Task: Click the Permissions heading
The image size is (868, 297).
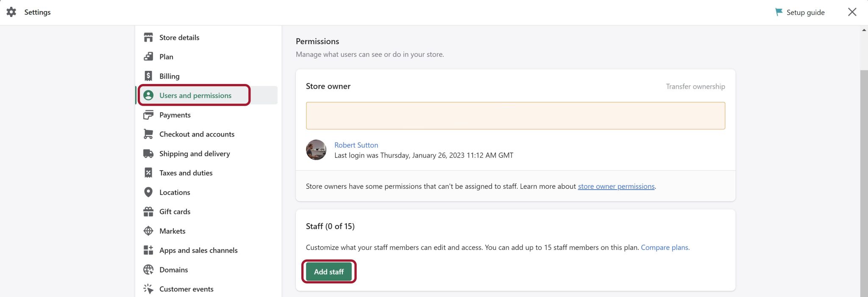Action: (x=317, y=41)
